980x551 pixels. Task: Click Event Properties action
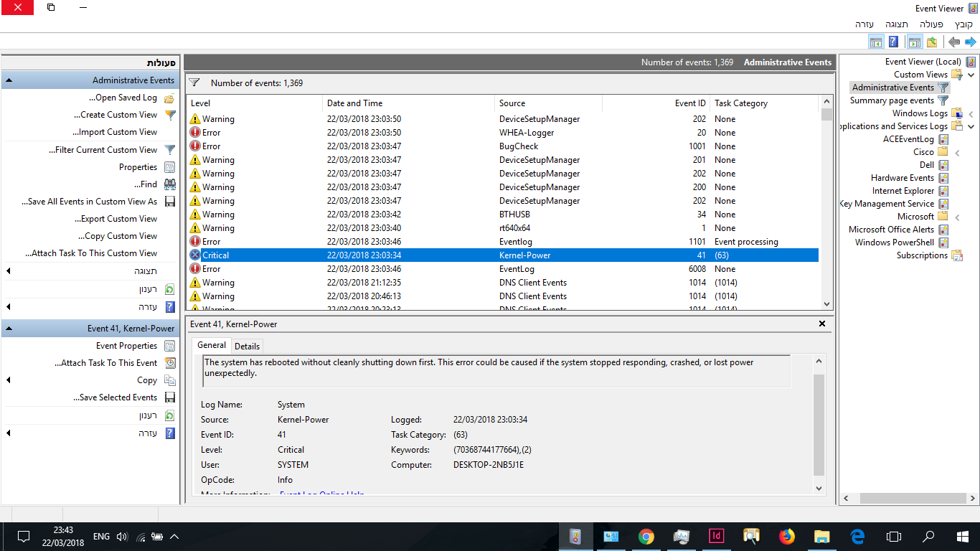126,346
